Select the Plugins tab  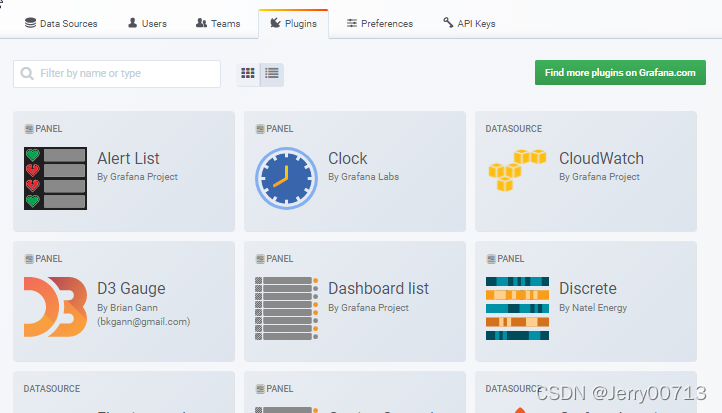pos(293,24)
